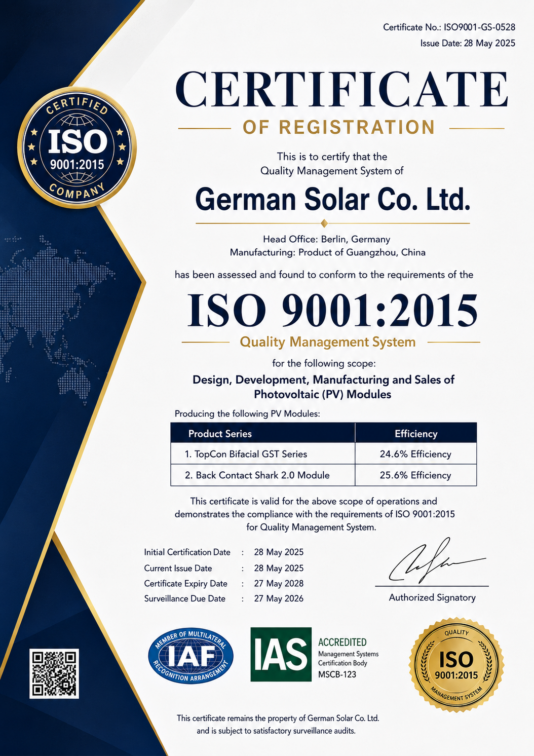534x756 pixels.
Task: Click 'This certificate is valid for the above scope' line
Action: click(x=314, y=501)
